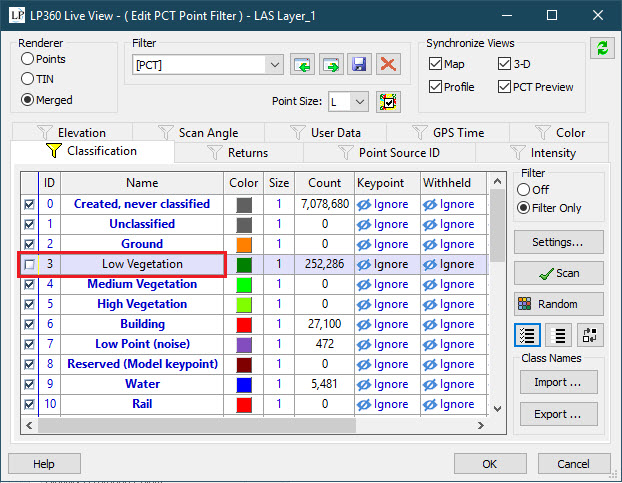Save the filter with the floppy disk icon
Image resolution: width=622 pixels, height=483 pixels.
click(x=359, y=64)
